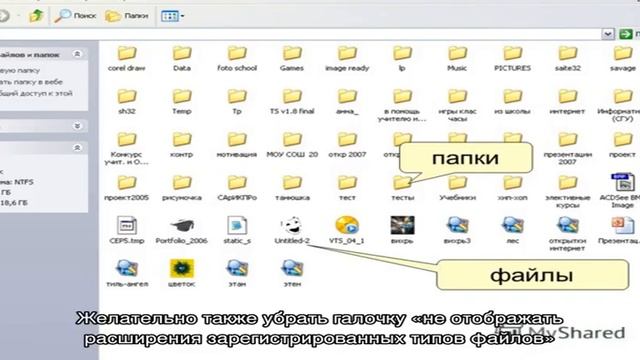Toggle the Папки folders pane button
The height and width of the screenshot is (360, 640).
click(127, 16)
